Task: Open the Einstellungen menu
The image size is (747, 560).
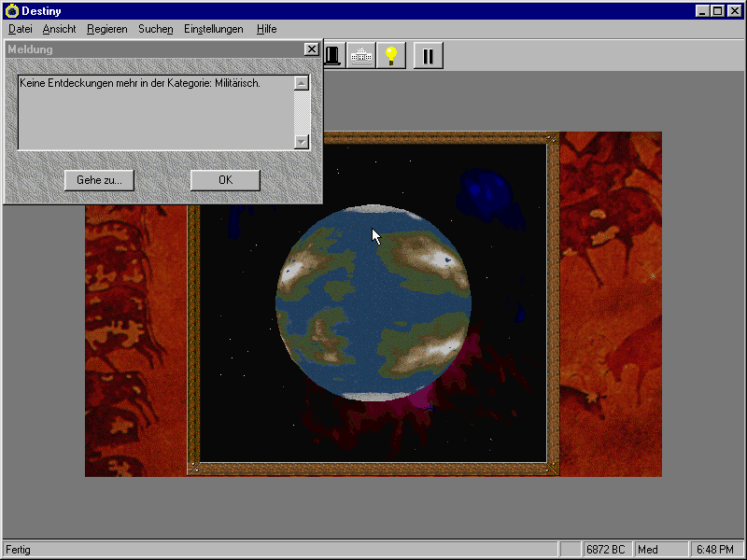Action: coord(214,29)
